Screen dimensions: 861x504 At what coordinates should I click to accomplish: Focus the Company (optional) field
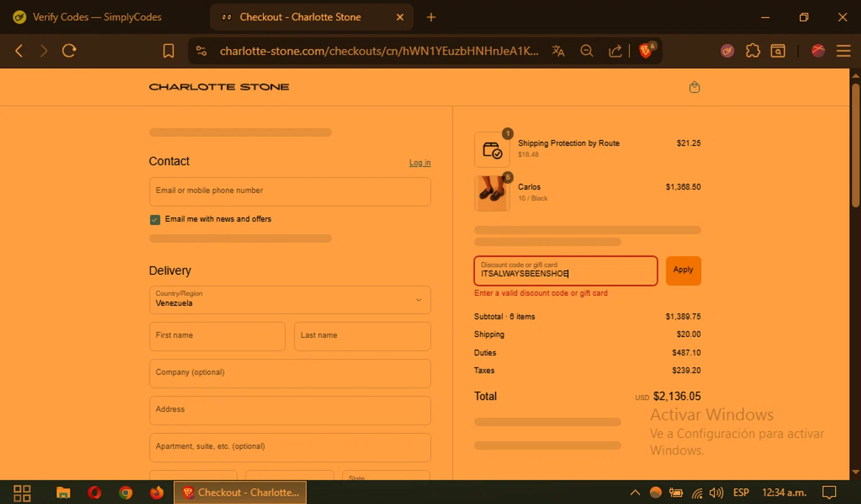(290, 374)
